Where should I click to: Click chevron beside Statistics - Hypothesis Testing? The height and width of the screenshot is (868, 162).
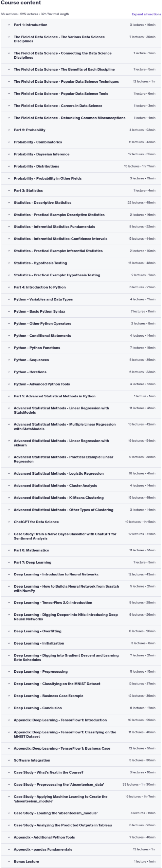[x=9, y=263]
